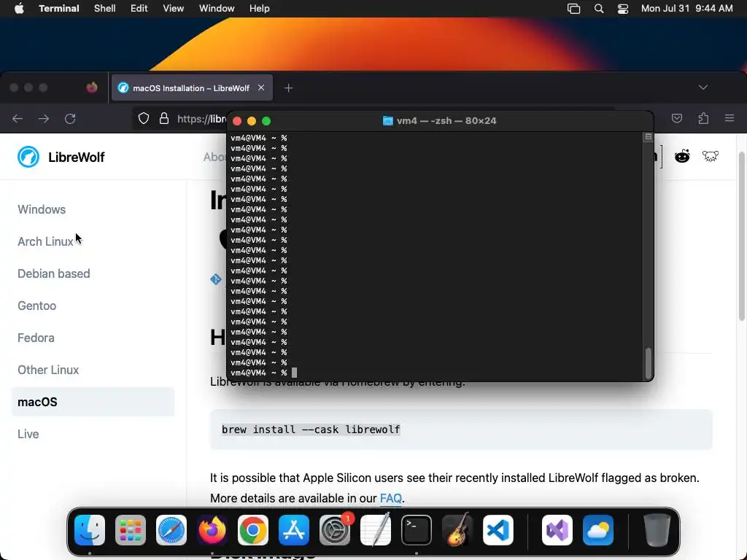Open a new browser tab

coord(288,87)
